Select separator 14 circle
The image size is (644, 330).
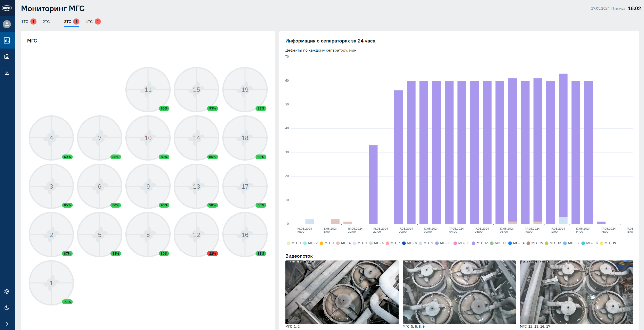(197, 138)
